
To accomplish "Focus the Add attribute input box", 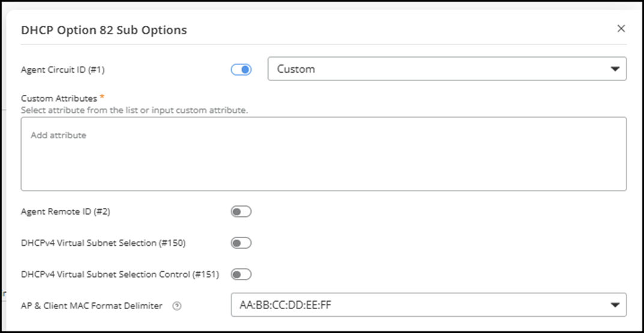I will (x=323, y=153).
